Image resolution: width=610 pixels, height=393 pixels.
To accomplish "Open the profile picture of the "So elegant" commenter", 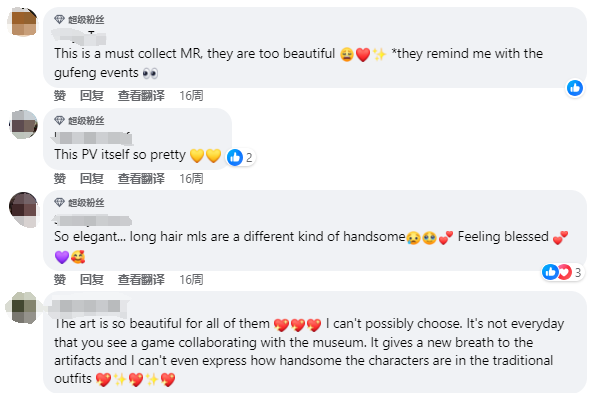I will pos(24,209).
